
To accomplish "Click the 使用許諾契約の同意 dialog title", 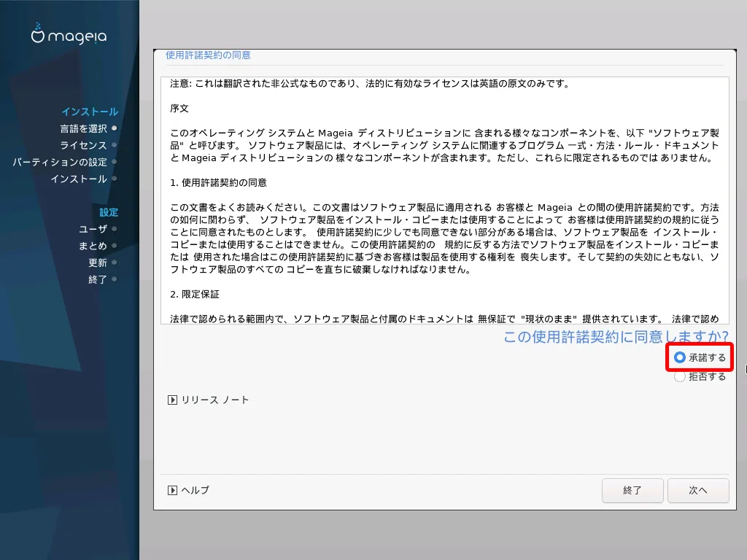I will (x=209, y=55).
